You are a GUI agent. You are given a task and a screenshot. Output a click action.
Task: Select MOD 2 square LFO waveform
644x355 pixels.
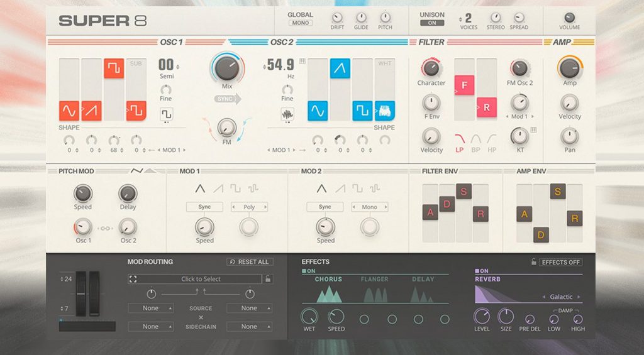[357, 188]
